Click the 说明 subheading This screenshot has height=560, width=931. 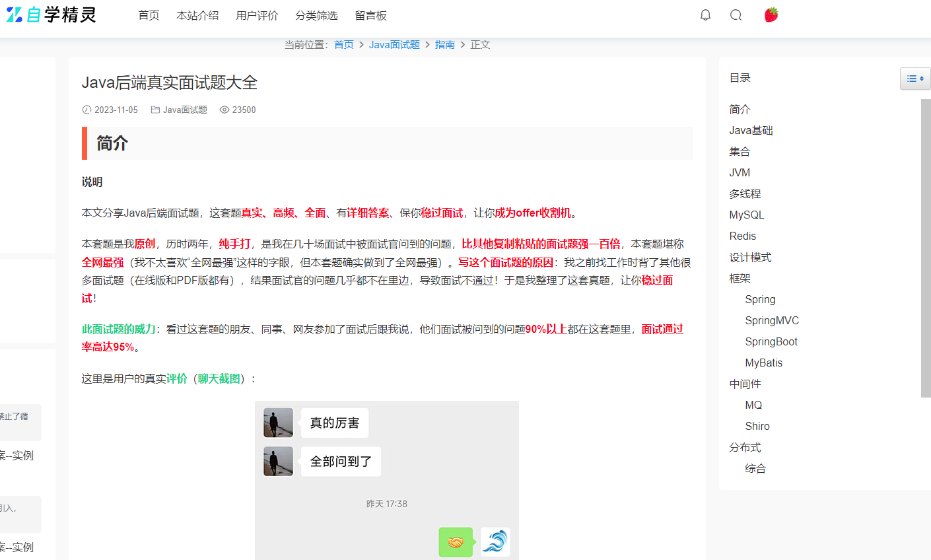(x=92, y=182)
